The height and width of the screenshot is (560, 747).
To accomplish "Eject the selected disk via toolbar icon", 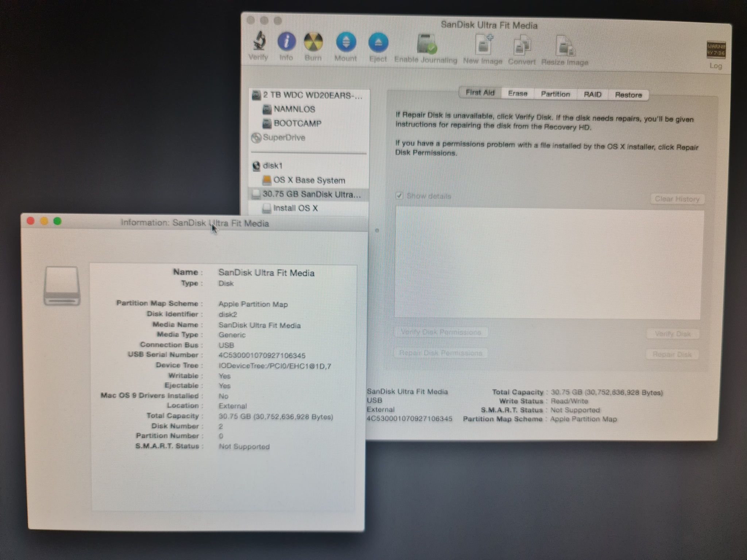I will point(378,43).
